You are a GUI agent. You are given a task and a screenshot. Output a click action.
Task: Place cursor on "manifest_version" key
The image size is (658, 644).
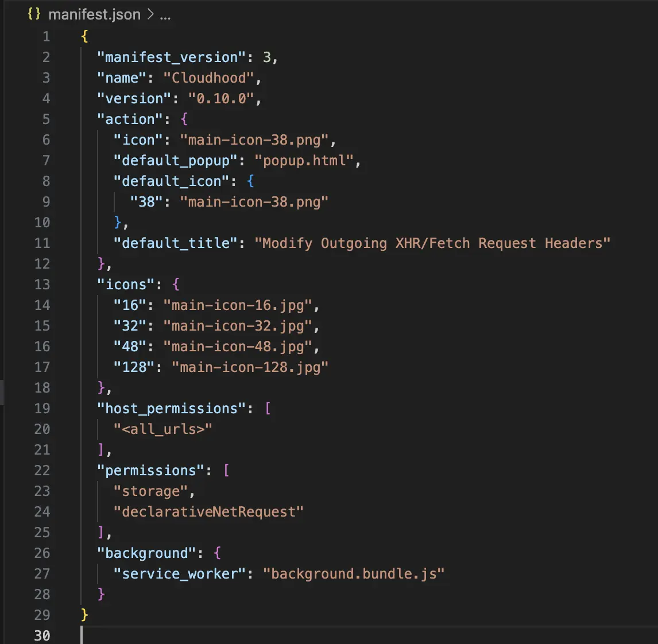[x=171, y=57]
